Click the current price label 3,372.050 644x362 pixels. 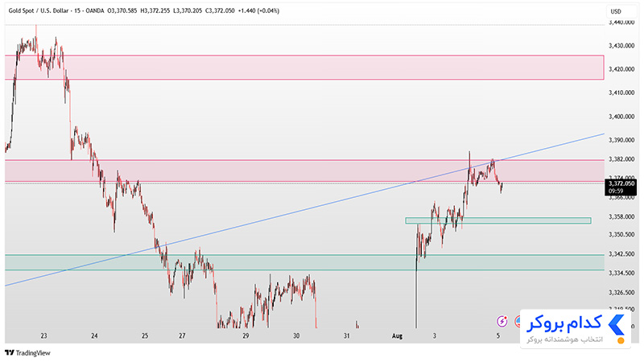point(621,184)
